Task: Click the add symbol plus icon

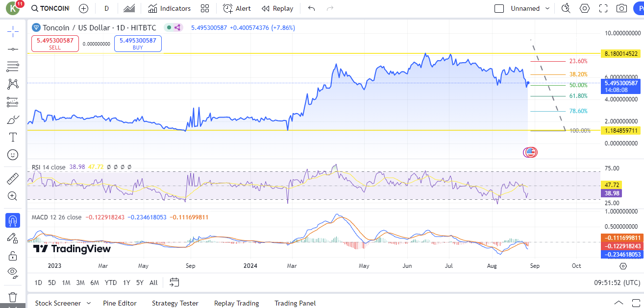Action: click(x=84, y=8)
